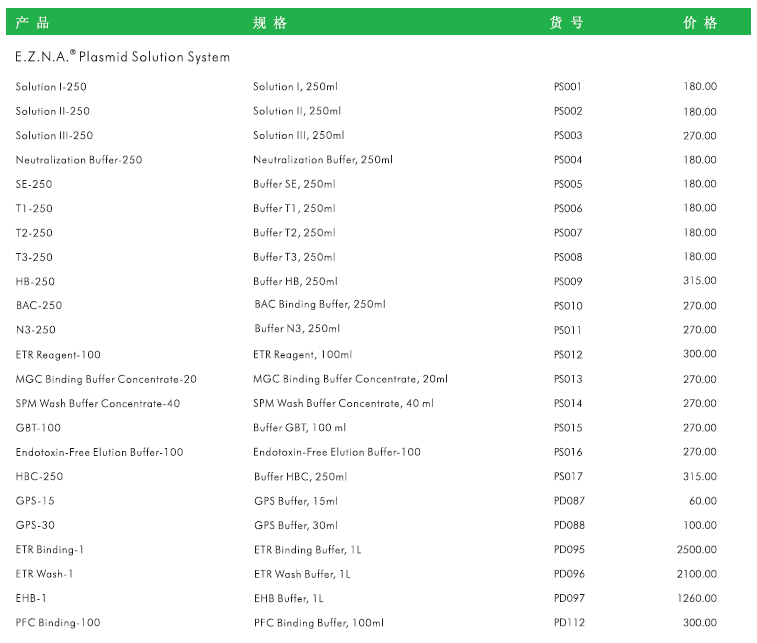The height and width of the screenshot is (643, 757).
Task: Click catalog number PS001
Action: [568, 86]
